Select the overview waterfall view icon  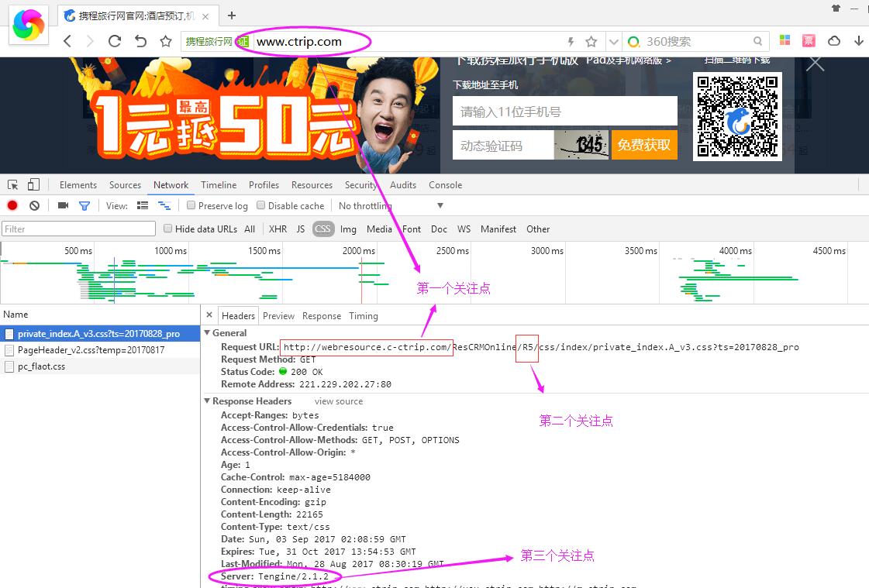[164, 205]
